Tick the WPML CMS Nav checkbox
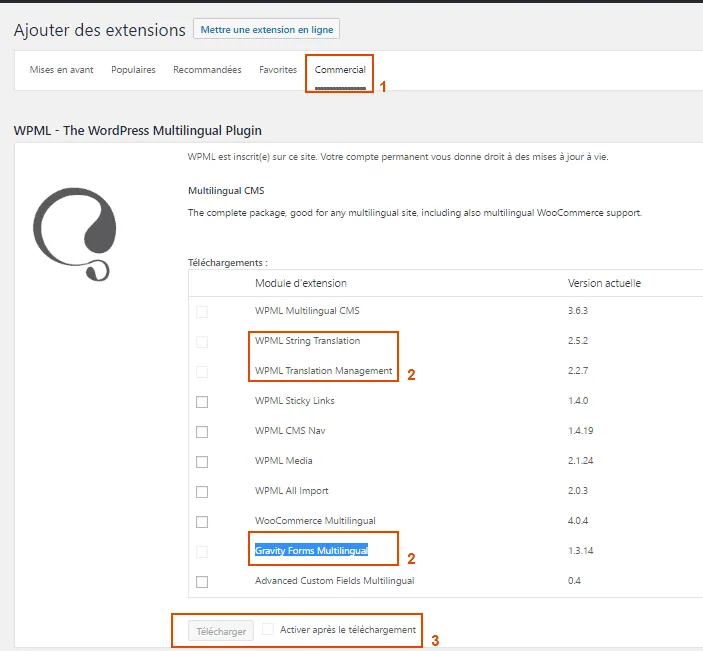Image resolution: width=703 pixels, height=651 pixels. [x=202, y=432]
